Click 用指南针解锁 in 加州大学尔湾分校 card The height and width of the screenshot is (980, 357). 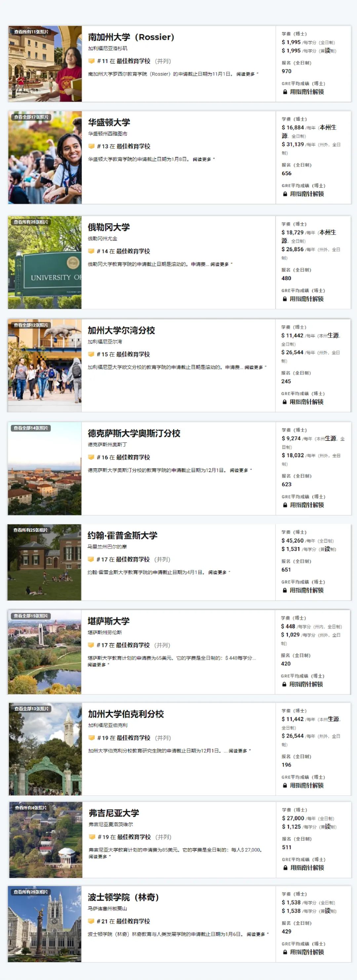point(306,402)
